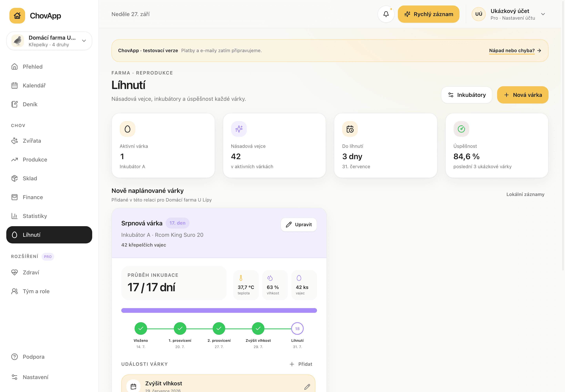Click the thermometer icon above 37,7 °C
The width and height of the screenshot is (565, 392).
coord(241,278)
